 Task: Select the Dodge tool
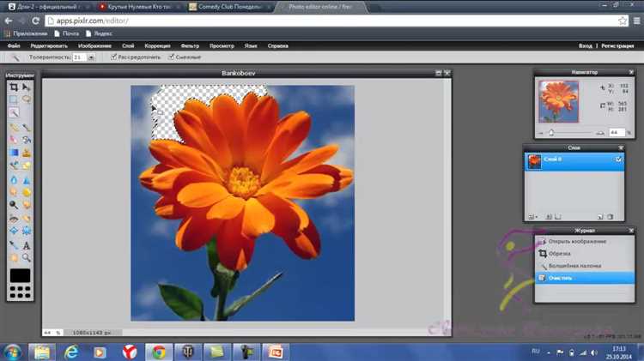click(14, 205)
